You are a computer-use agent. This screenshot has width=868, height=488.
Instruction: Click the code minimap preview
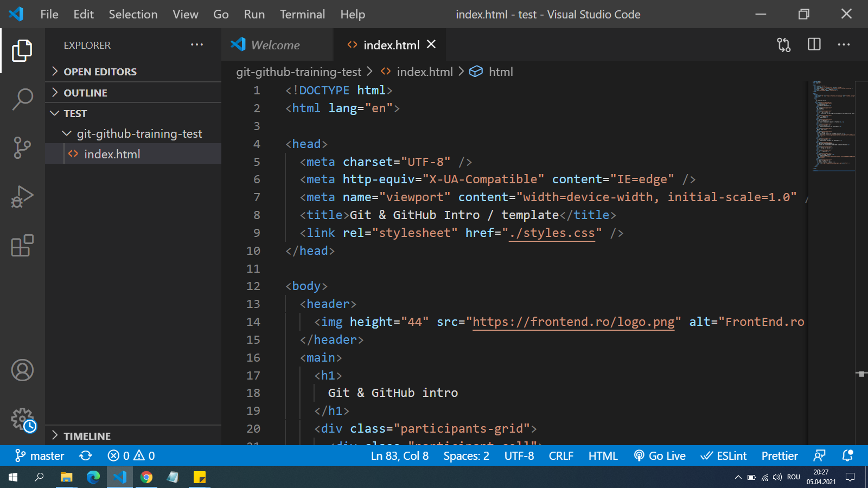833,126
